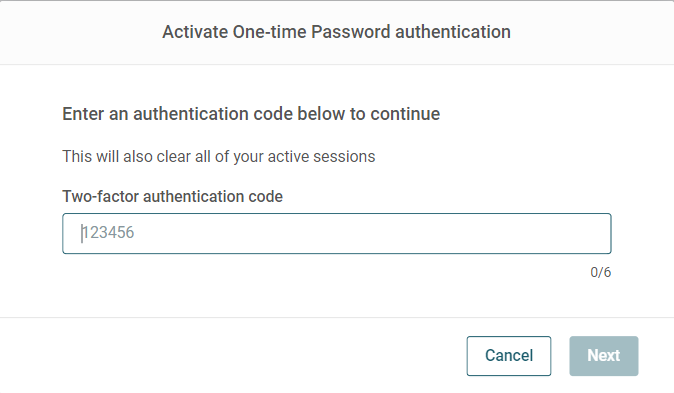Proceed to the next step via Next

coord(604,356)
